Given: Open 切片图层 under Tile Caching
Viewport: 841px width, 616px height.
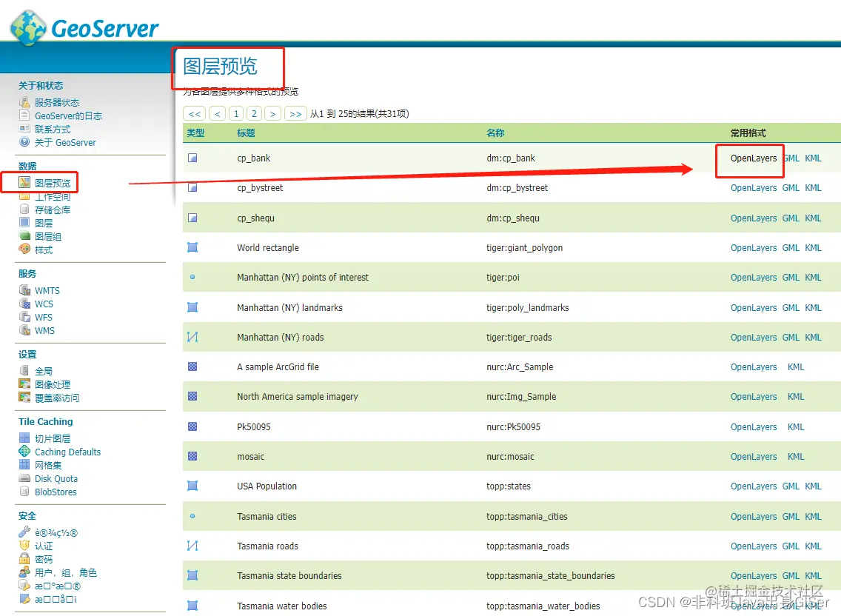Looking at the screenshot, I should click(53, 438).
